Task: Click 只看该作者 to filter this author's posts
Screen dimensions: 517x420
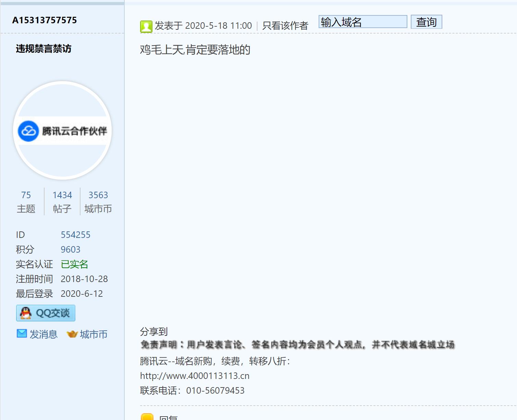Action: pos(284,25)
